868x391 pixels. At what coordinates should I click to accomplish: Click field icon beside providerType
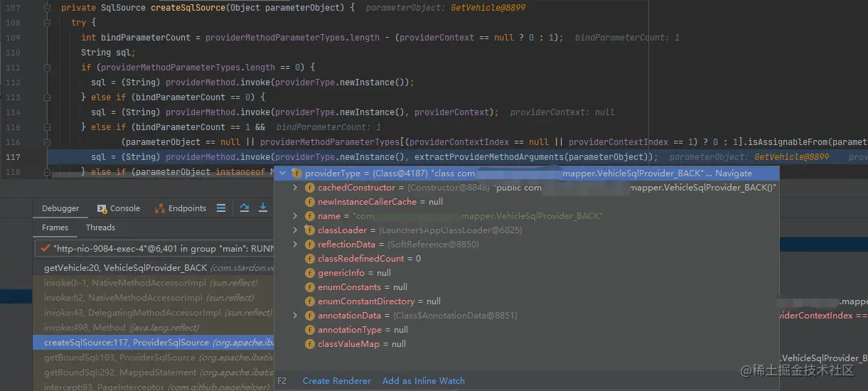click(296, 173)
